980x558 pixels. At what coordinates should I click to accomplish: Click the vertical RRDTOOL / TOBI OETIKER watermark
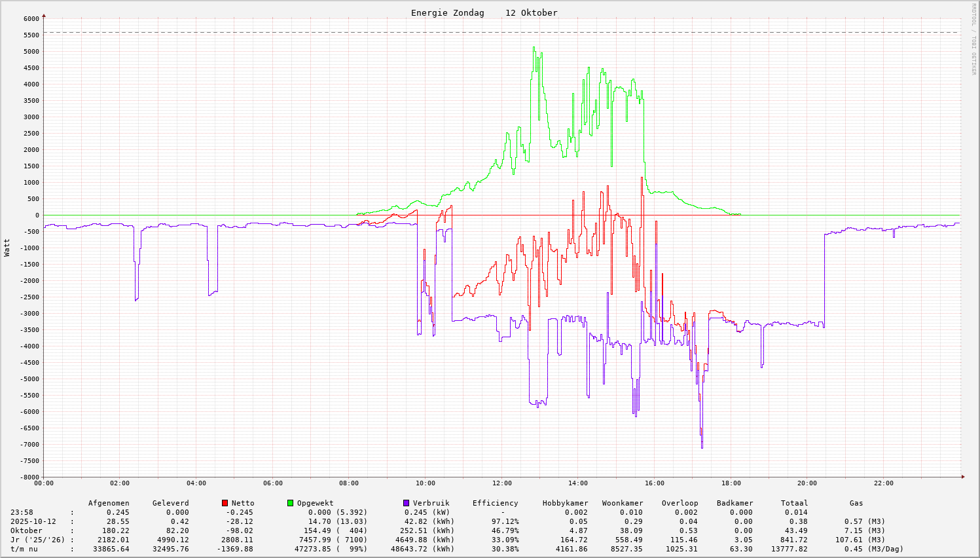pos(973,39)
